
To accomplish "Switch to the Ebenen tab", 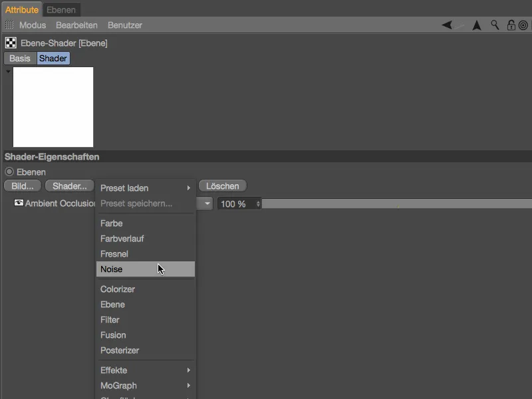I will point(61,10).
